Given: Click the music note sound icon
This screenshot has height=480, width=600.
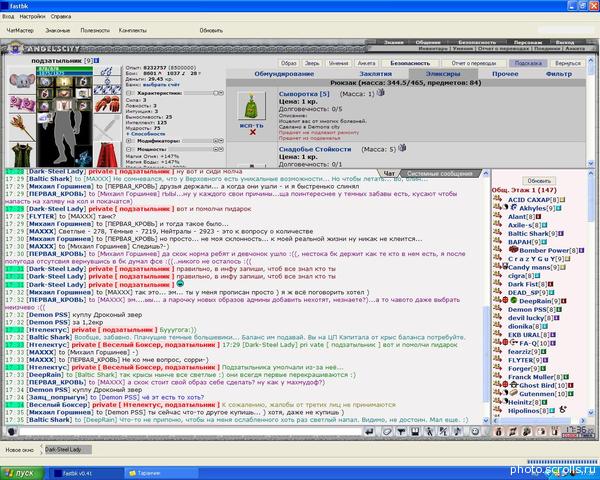Looking at the screenshot, I should [x=458, y=431].
